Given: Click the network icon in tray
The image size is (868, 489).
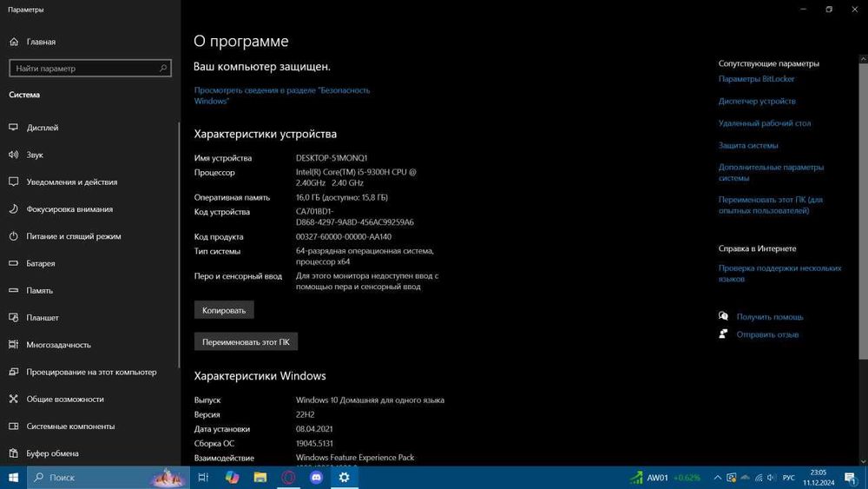Looking at the screenshot, I should (x=759, y=478).
